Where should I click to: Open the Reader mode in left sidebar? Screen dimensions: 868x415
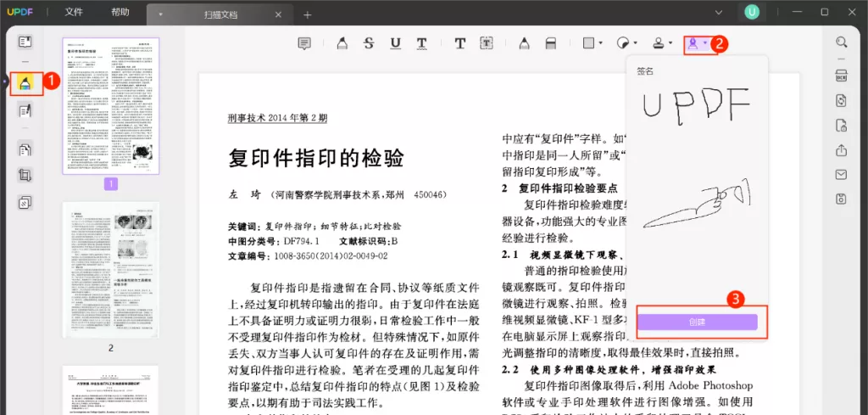point(25,42)
